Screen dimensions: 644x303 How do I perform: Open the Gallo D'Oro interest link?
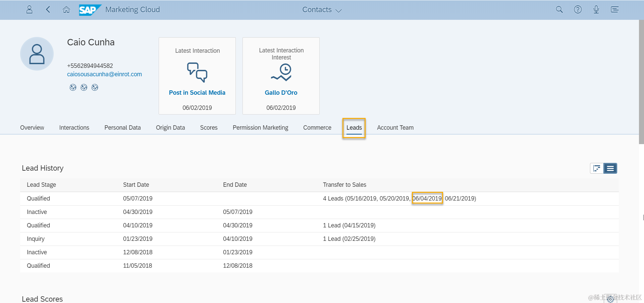coord(281,93)
